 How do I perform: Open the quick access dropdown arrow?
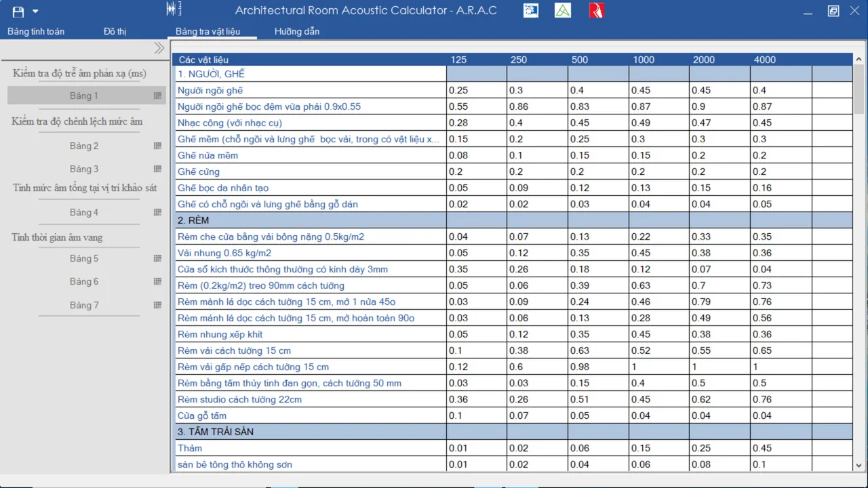(x=35, y=12)
